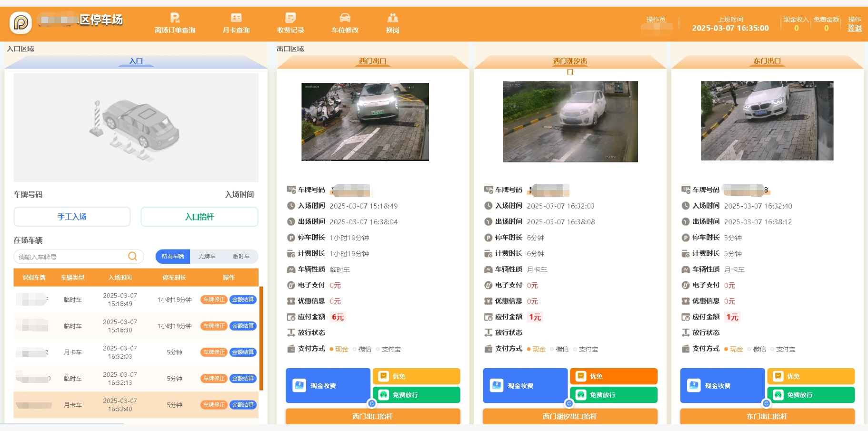868x431 pixels.
Task: Click the refresh icon in 东门出口 panel
Action: click(x=766, y=403)
